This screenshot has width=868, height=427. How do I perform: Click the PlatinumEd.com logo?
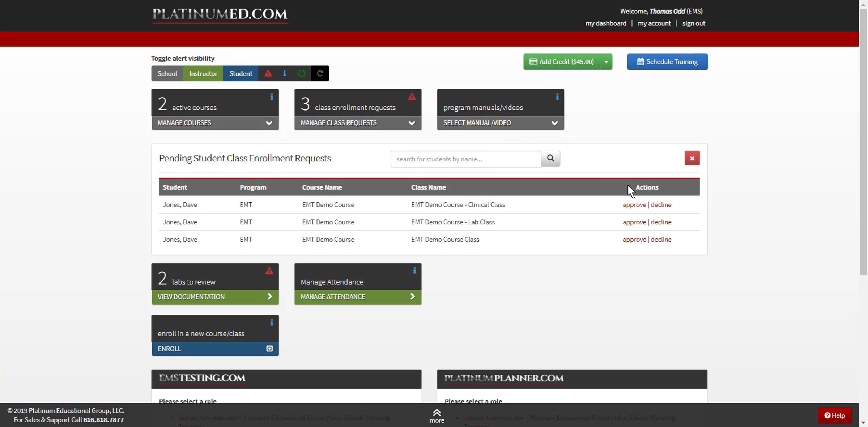click(220, 15)
